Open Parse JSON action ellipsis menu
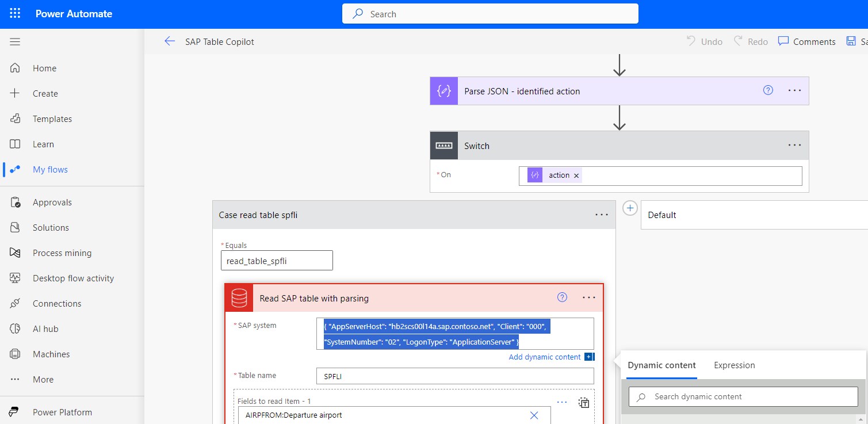The height and width of the screenshot is (424, 868). 794,91
